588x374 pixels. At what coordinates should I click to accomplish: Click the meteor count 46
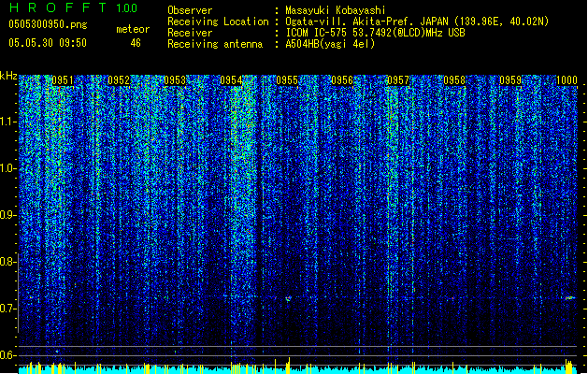[136, 43]
